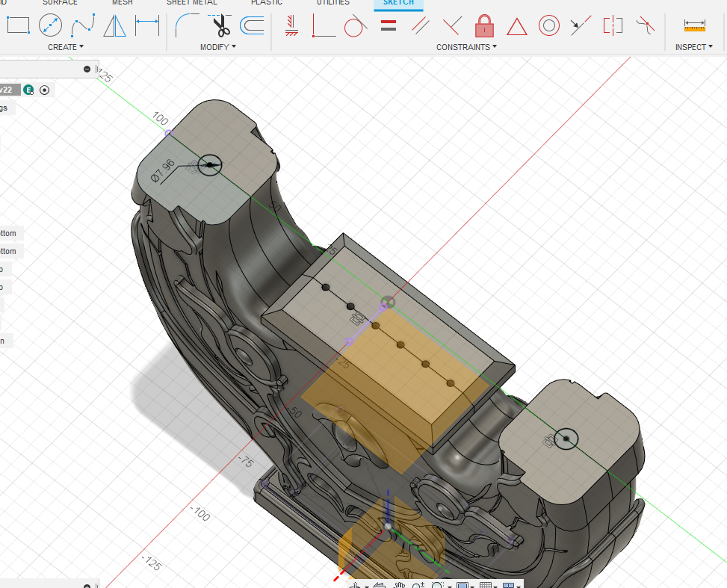Apply the Midpoint triangle constraint
This screenshot has height=588, width=727.
(x=516, y=26)
